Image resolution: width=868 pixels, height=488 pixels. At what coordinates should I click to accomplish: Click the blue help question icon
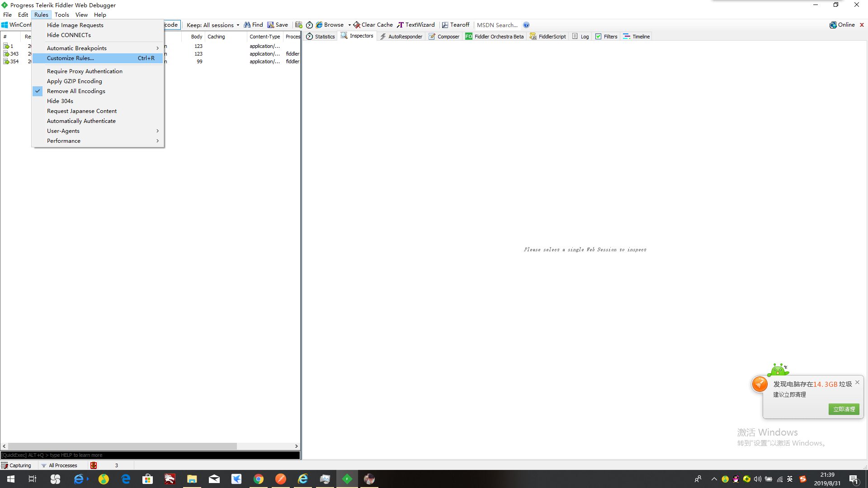pyautogui.click(x=526, y=25)
